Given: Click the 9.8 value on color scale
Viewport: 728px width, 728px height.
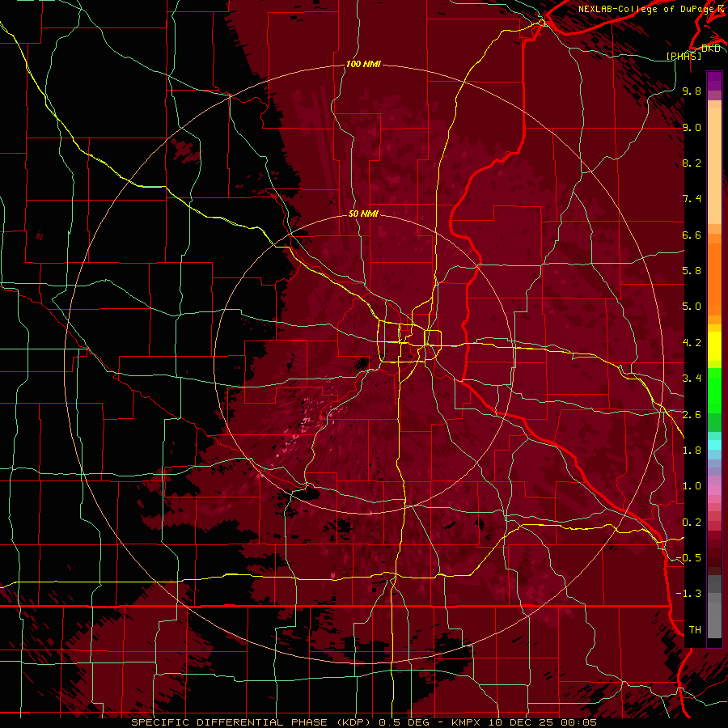Looking at the screenshot, I should [692, 91].
